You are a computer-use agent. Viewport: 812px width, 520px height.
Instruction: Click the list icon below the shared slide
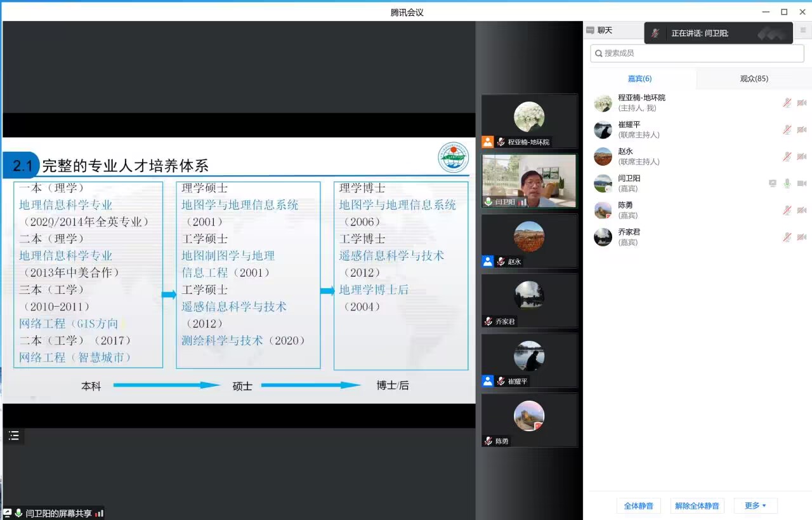14,436
